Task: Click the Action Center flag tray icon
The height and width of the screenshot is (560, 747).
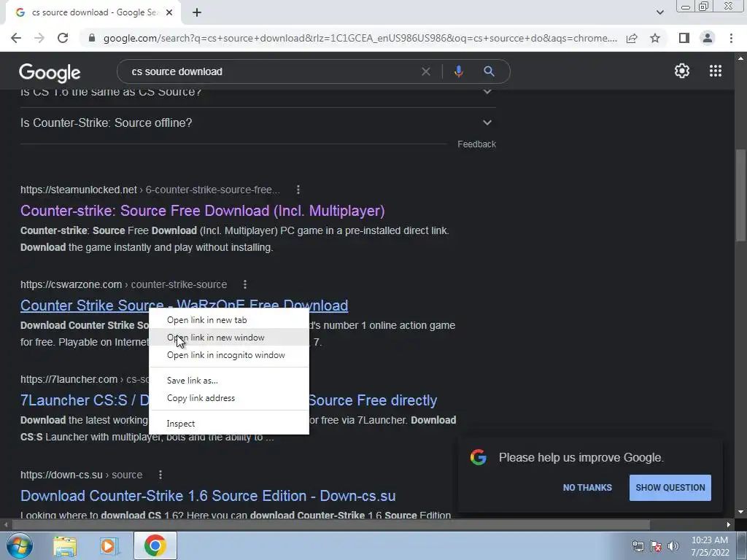Action: coord(656,546)
